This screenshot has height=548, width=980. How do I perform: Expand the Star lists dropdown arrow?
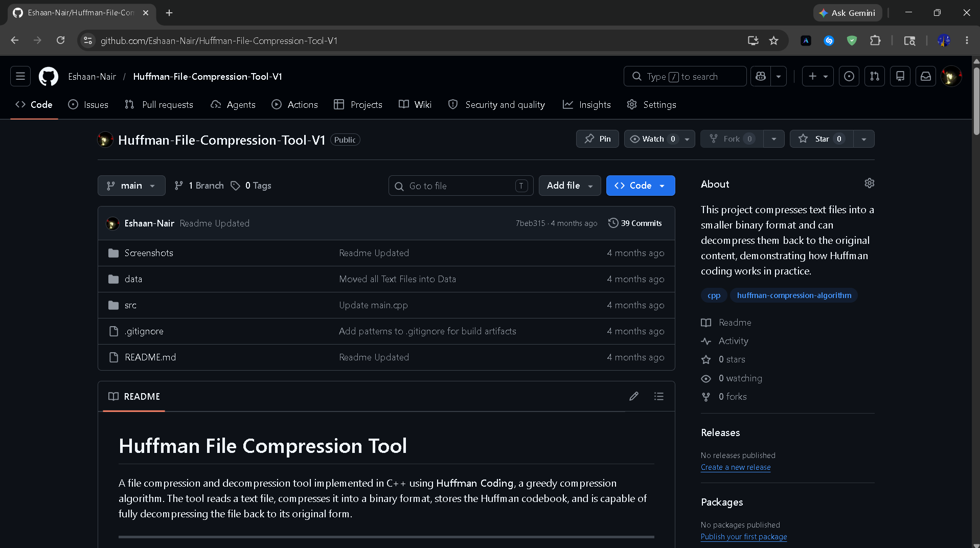tap(864, 139)
